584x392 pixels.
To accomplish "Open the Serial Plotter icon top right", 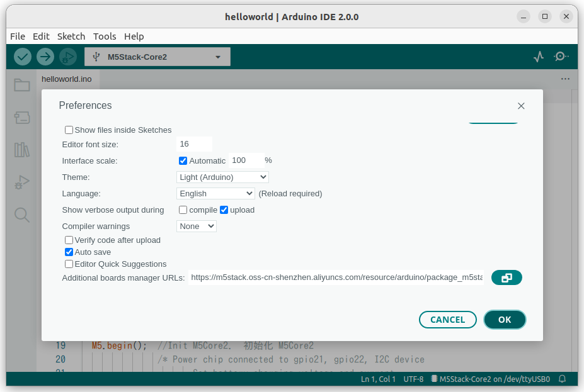I will click(x=538, y=56).
